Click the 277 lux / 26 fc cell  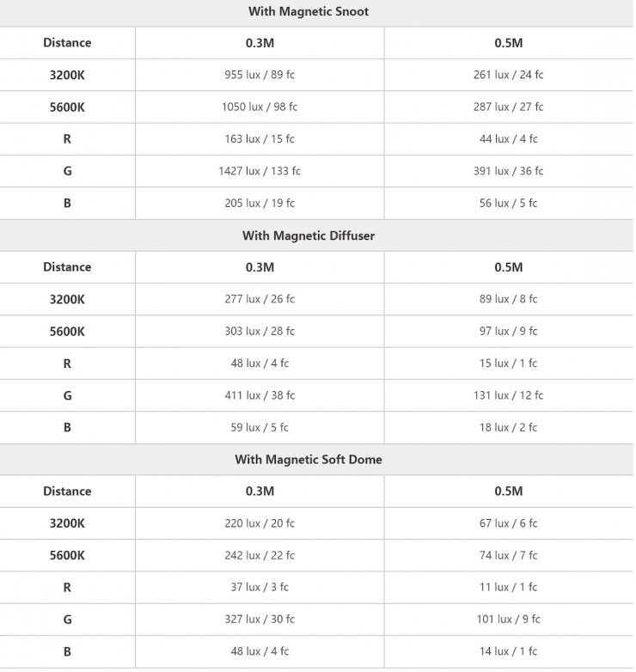(x=260, y=299)
